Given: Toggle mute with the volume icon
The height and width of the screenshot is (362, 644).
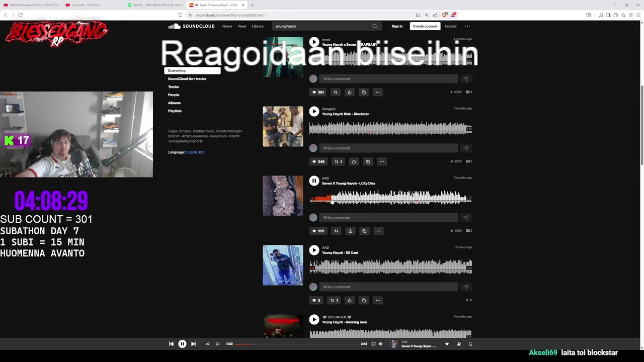Looking at the screenshot, I should click(x=380, y=344).
